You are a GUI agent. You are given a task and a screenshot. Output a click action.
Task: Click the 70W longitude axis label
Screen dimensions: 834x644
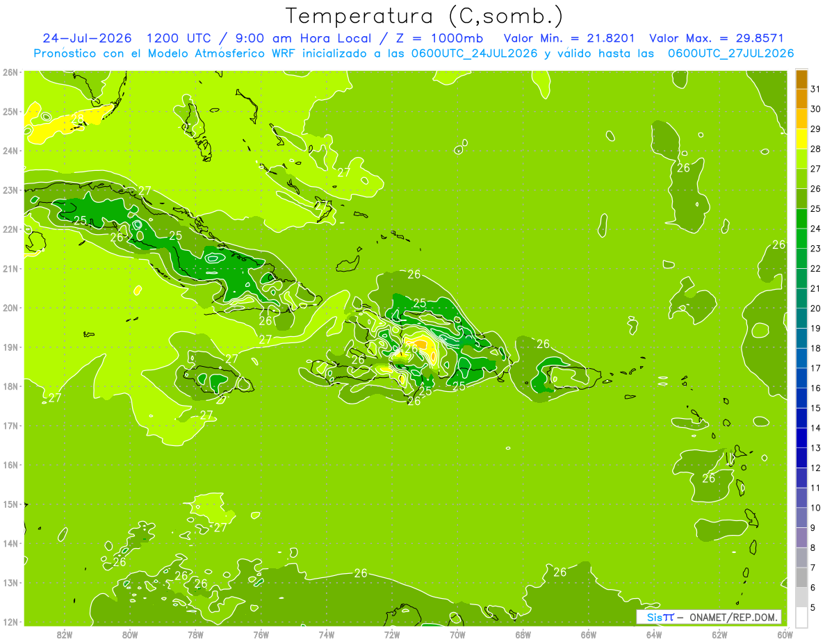457,634
